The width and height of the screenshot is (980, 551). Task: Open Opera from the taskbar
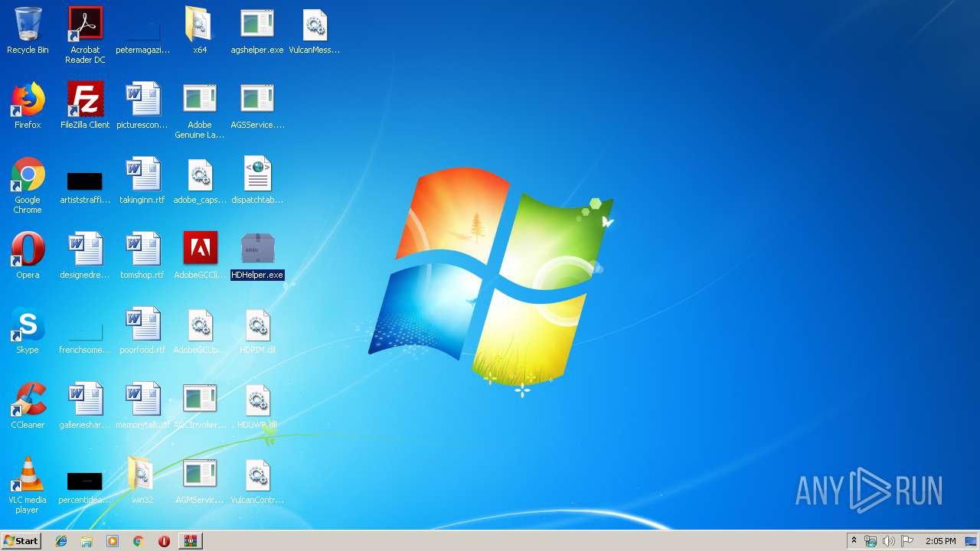[164, 541]
